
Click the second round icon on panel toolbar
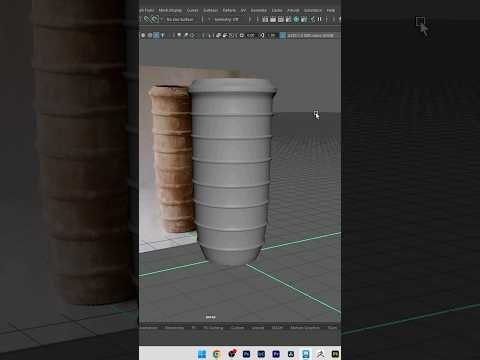coord(150,35)
